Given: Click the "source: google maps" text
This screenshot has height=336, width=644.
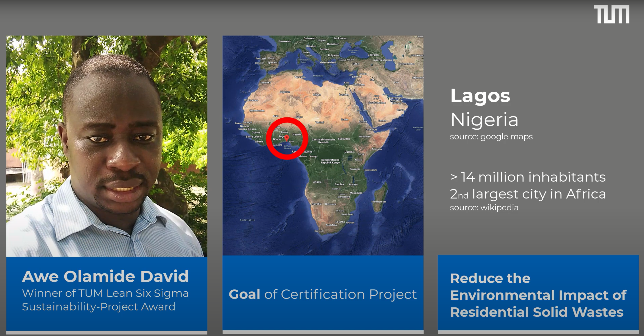Looking at the screenshot, I should (491, 137).
